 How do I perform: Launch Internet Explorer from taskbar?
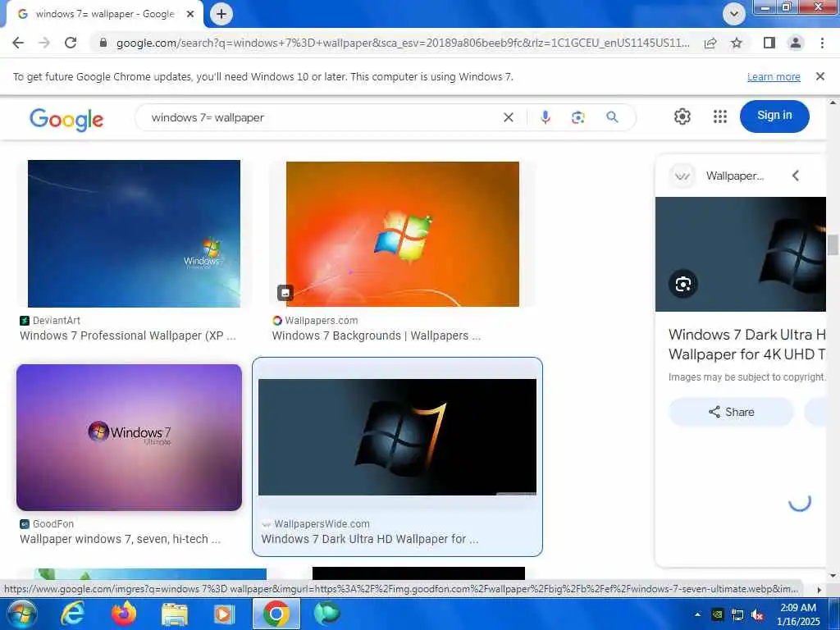coord(72,614)
